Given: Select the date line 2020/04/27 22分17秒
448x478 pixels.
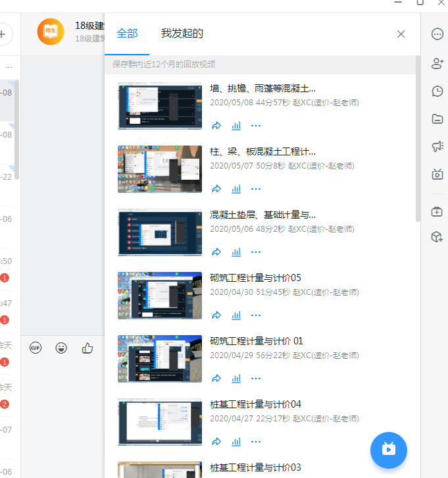Looking at the screenshot, I should (x=284, y=419).
